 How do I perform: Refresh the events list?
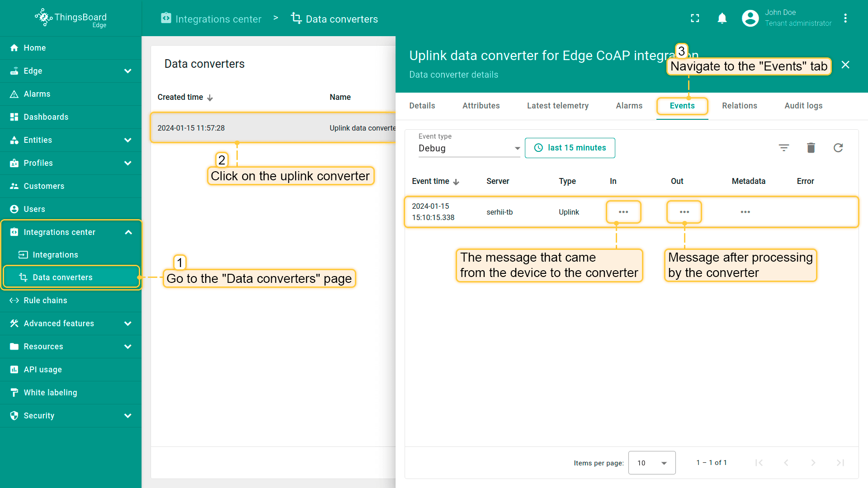[x=838, y=148]
